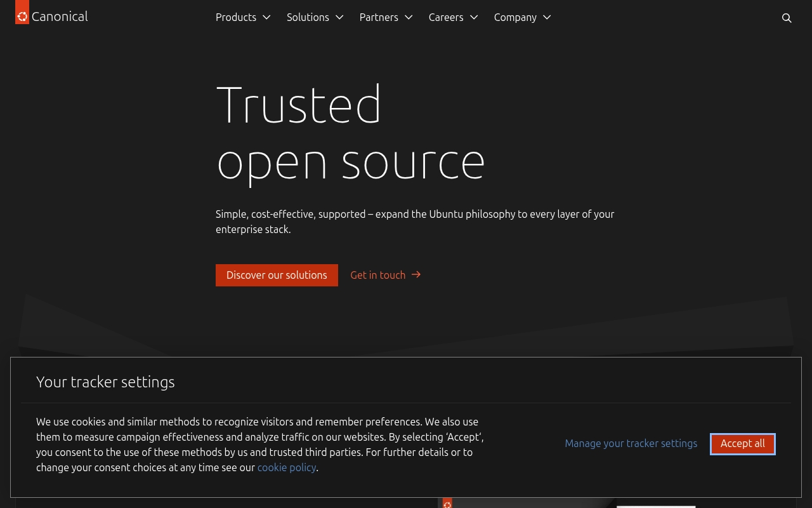812x508 pixels.
Task: Open the Products navigation item
Action: [244, 17]
